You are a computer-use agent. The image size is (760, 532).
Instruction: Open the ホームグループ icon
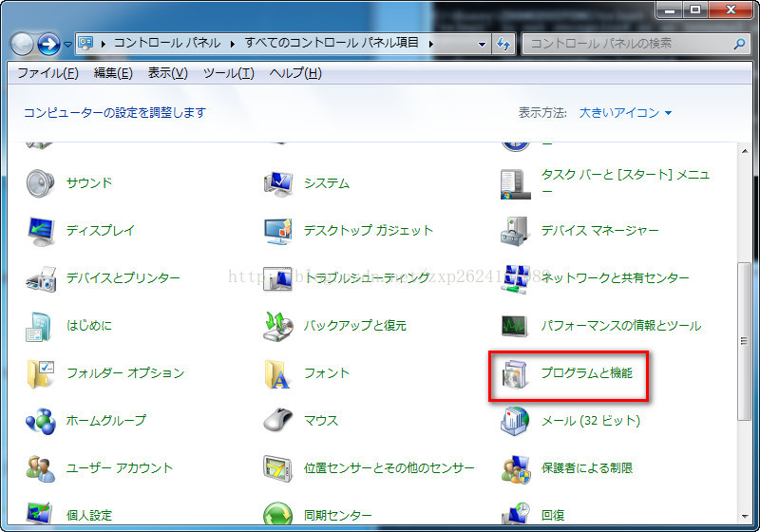tap(40, 421)
